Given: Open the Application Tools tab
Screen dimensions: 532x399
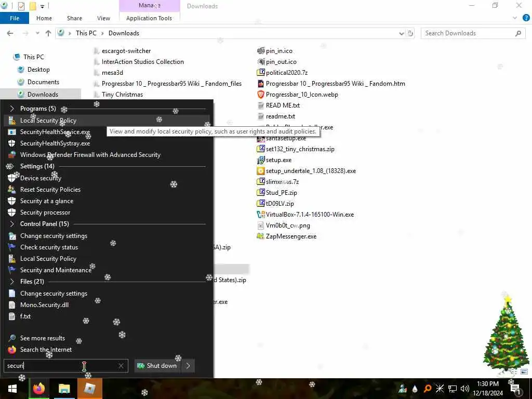Looking at the screenshot, I should click(x=149, y=18).
